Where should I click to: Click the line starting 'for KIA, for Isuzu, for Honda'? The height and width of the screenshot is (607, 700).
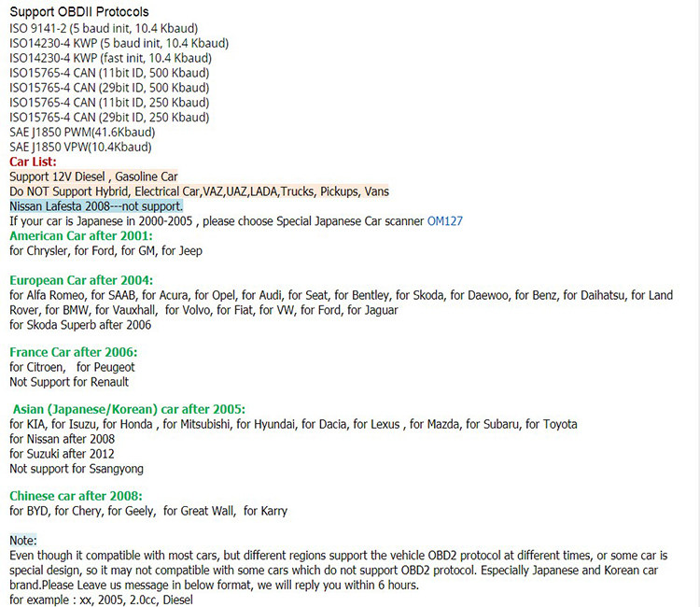(x=293, y=424)
